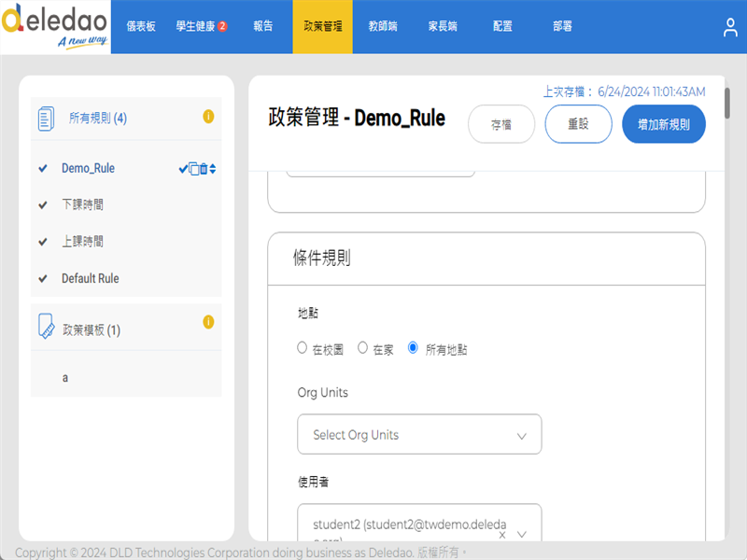Viewport: 747px width, 560px height.
Task: Click the 增加新規則 button
Action: coord(663,124)
